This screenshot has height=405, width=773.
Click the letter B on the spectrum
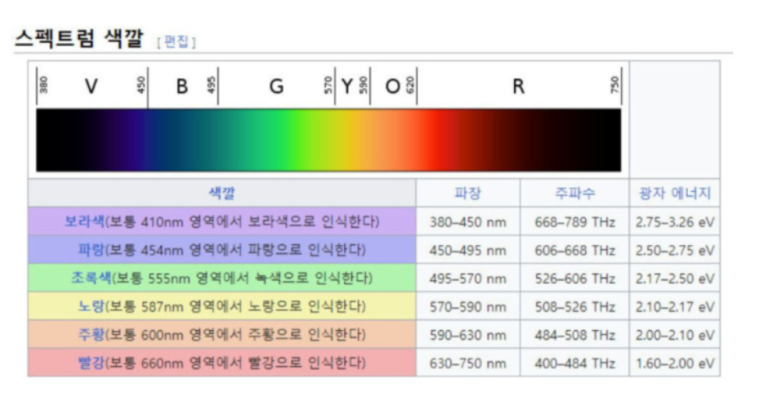182,86
